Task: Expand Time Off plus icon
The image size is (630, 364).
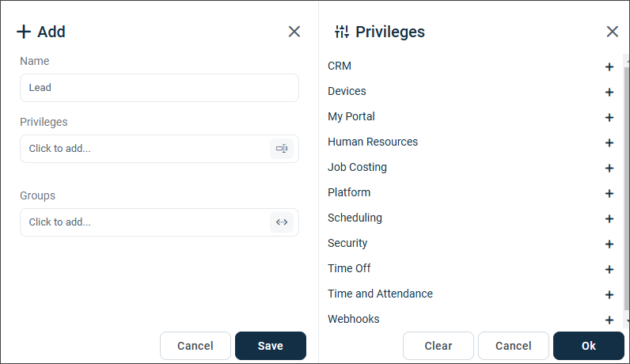Action: tap(609, 269)
